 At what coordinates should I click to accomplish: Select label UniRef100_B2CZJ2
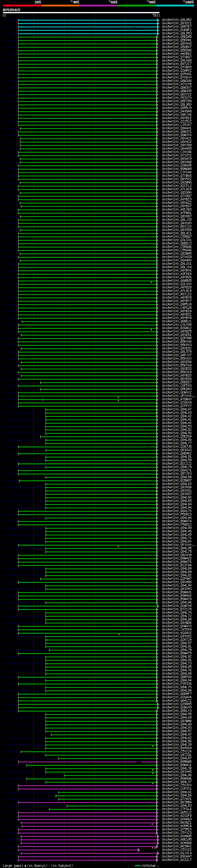coord(176,463)
